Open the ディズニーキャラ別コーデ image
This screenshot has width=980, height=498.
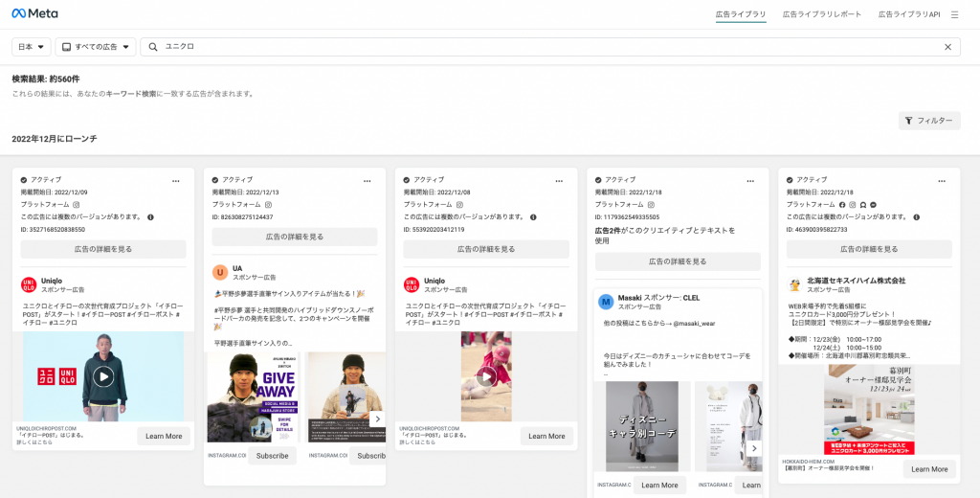[642, 426]
